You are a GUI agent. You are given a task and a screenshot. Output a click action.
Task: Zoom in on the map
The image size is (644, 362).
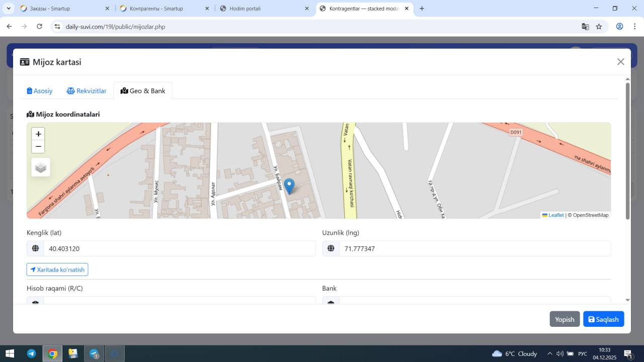click(38, 134)
